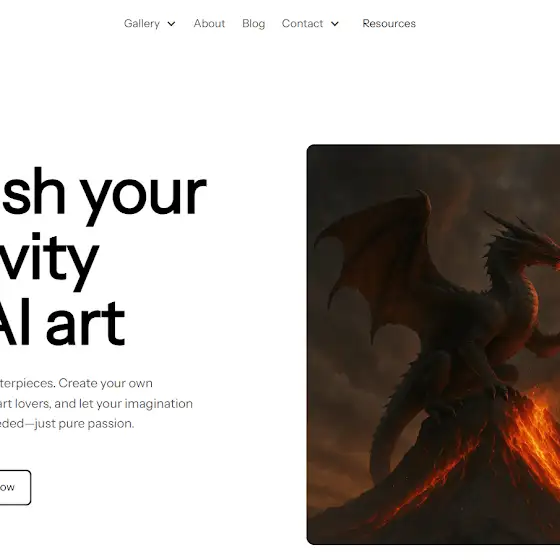Click the phrase "just pure passion."
The height and width of the screenshot is (560, 560).
[84, 424]
